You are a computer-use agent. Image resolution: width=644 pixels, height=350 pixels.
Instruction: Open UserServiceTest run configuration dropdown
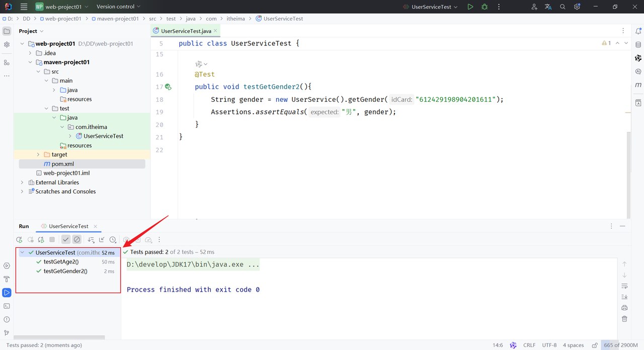tap(430, 7)
